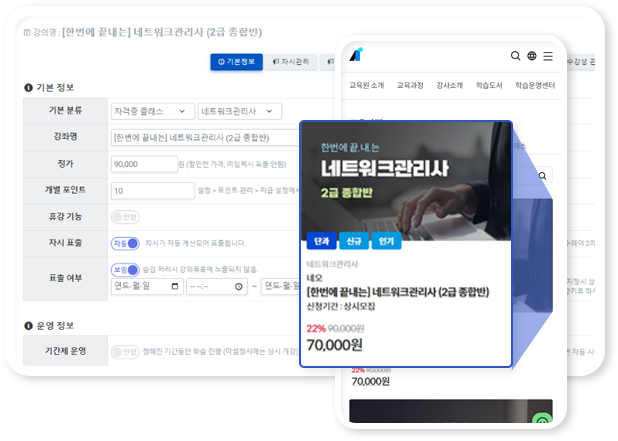The height and width of the screenshot is (441, 618).
Task: Click the course title link on card
Action: point(398,292)
